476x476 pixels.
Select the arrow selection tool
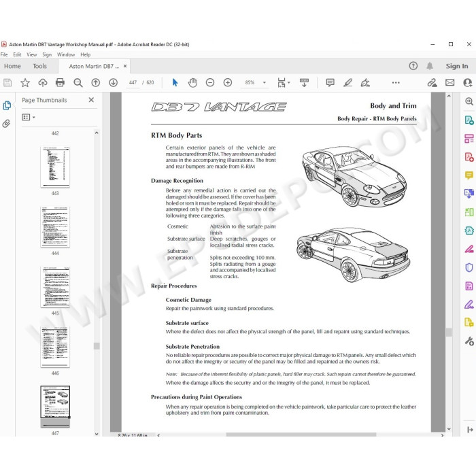[175, 82]
